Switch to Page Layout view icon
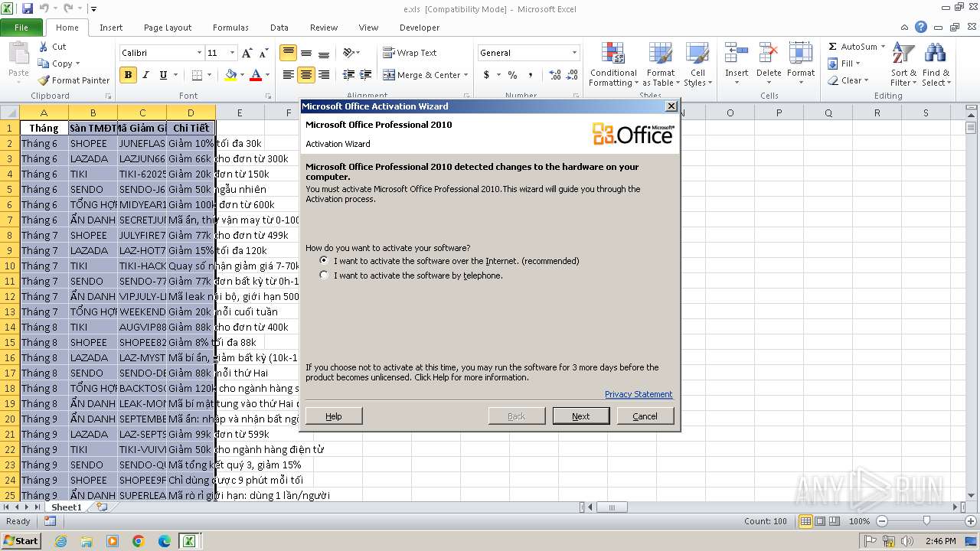The width and height of the screenshot is (980, 551). coord(819,521)
